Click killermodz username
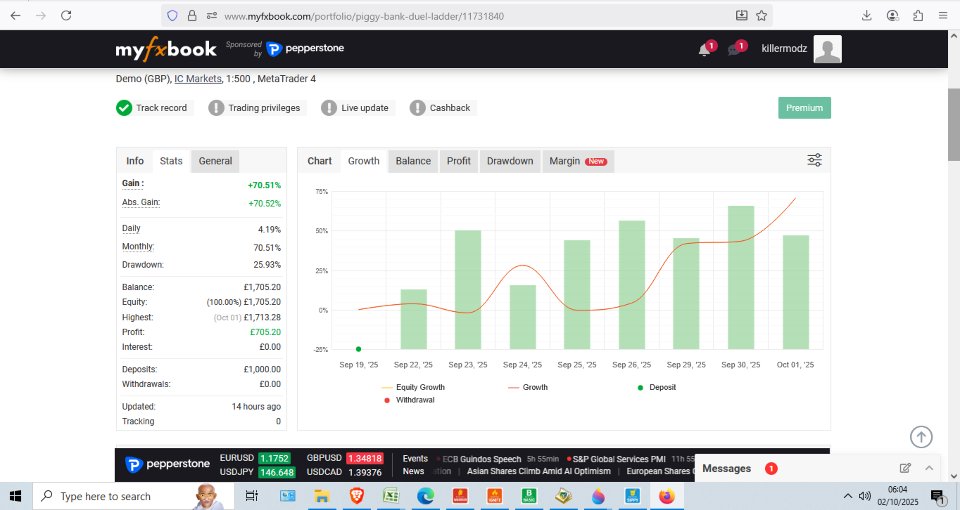960x510 pixels. coord(784,48)
